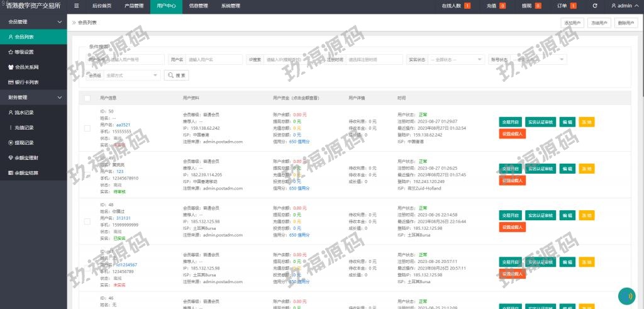Check the box for user ID 50

pyautogui.click(x=87, y=128)
